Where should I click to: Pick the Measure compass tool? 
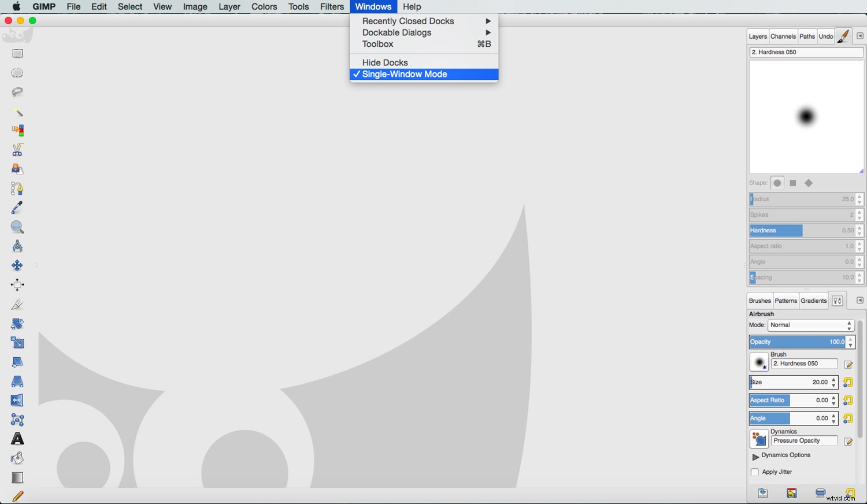click(x=17, y=246)
